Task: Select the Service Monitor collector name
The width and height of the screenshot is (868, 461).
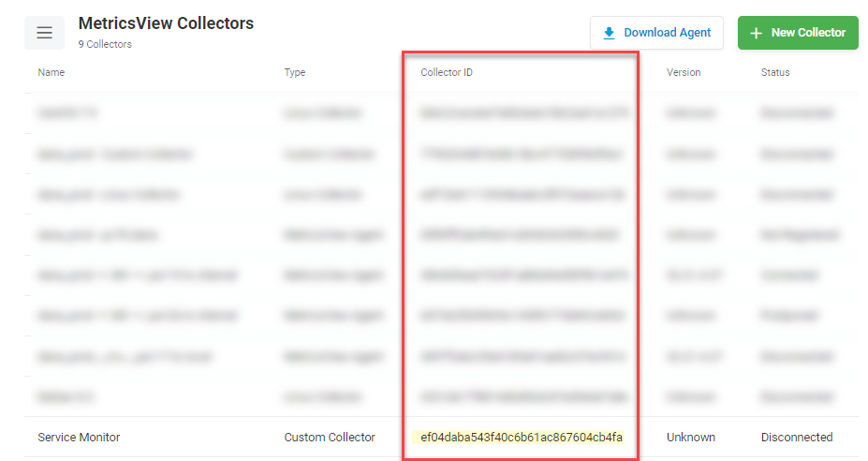Action: (x=79, y=438)
